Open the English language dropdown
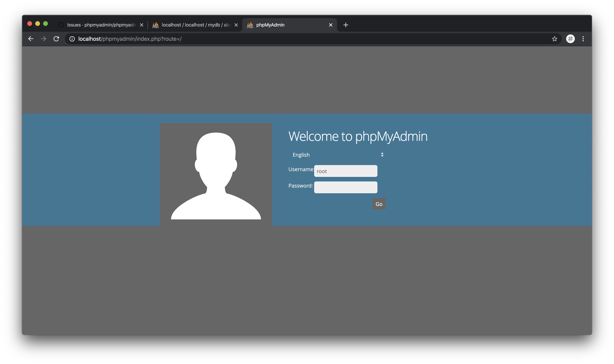The image size is (614, 364). 337,155
